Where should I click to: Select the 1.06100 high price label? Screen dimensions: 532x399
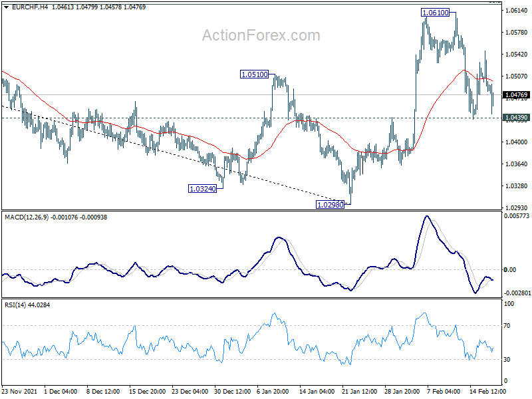[436, 13]
